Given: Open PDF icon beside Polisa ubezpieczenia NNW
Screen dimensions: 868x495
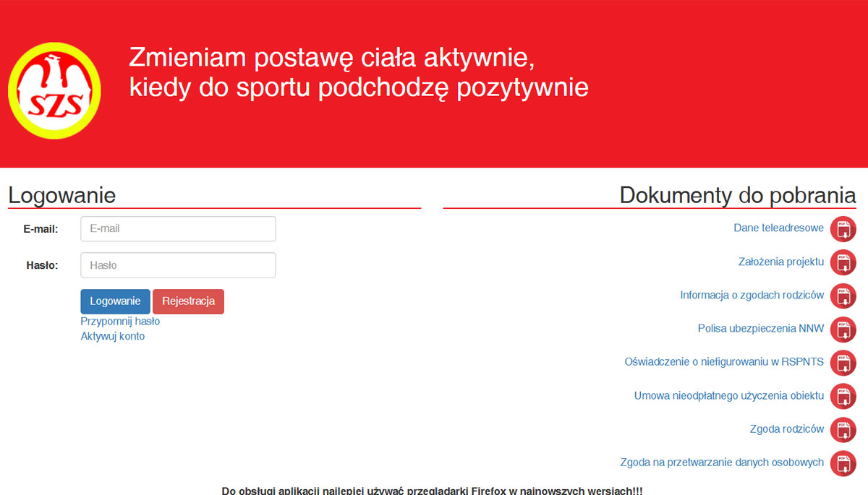Looking at the screenshot, I should (843, 330).
